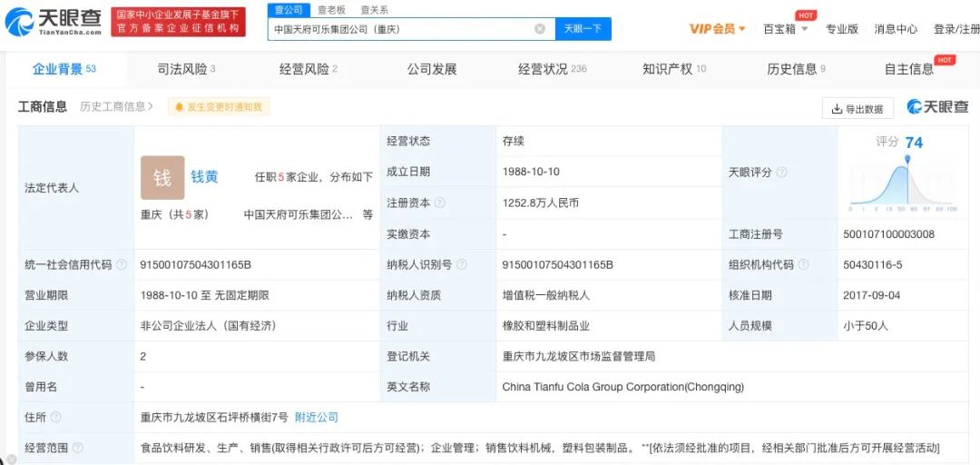Click business term 1988-10-10 至 无固定期限
Viewport: 980px width, 465px height.
click(205, 295)
